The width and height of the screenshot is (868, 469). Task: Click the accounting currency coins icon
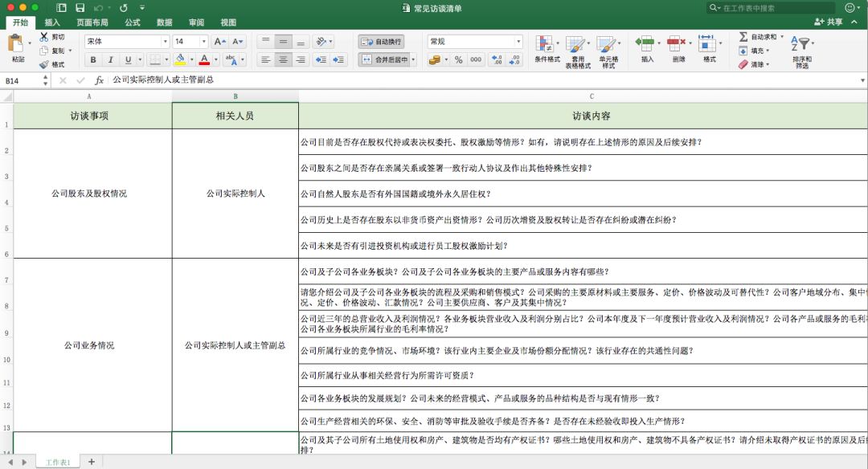(435, 59)
